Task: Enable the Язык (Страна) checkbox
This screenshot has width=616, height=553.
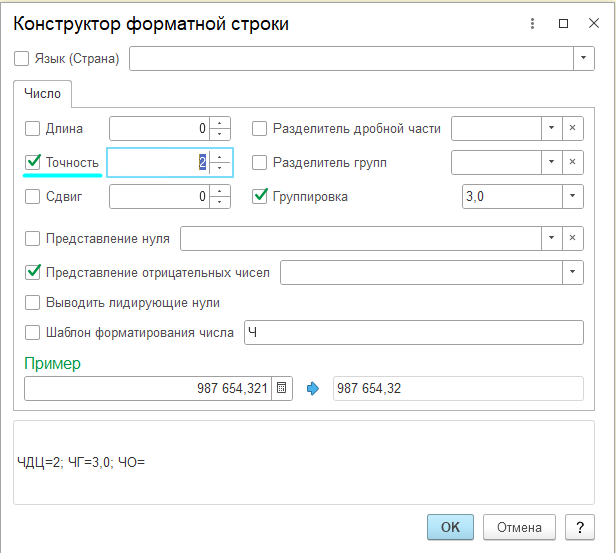Action: point(23,59)
